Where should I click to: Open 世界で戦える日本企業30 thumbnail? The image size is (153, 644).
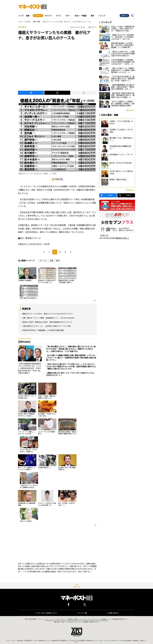29,291
